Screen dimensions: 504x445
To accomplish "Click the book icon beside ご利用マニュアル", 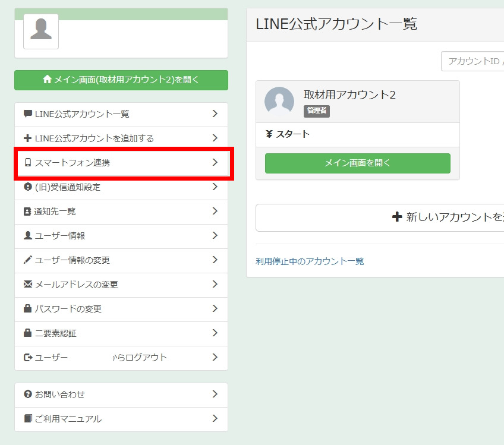I will 27,419.
